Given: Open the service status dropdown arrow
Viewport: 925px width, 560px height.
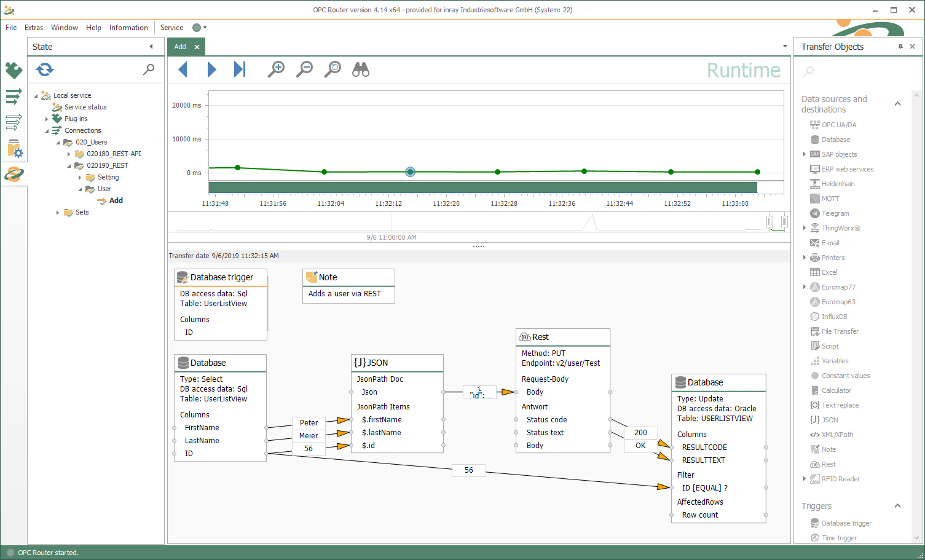Looking at the screenshot, I should [205, 28].
